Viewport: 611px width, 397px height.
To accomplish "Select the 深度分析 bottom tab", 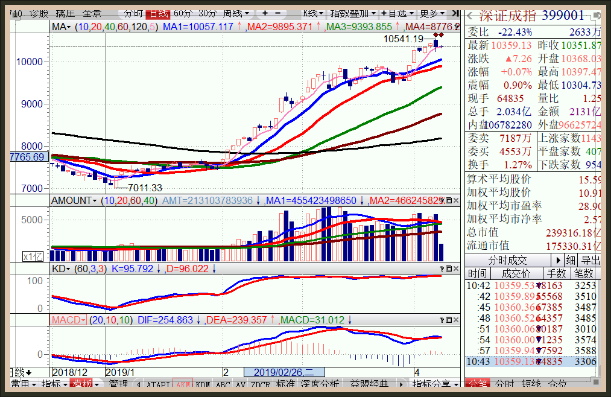I will (x=319, y=384).
